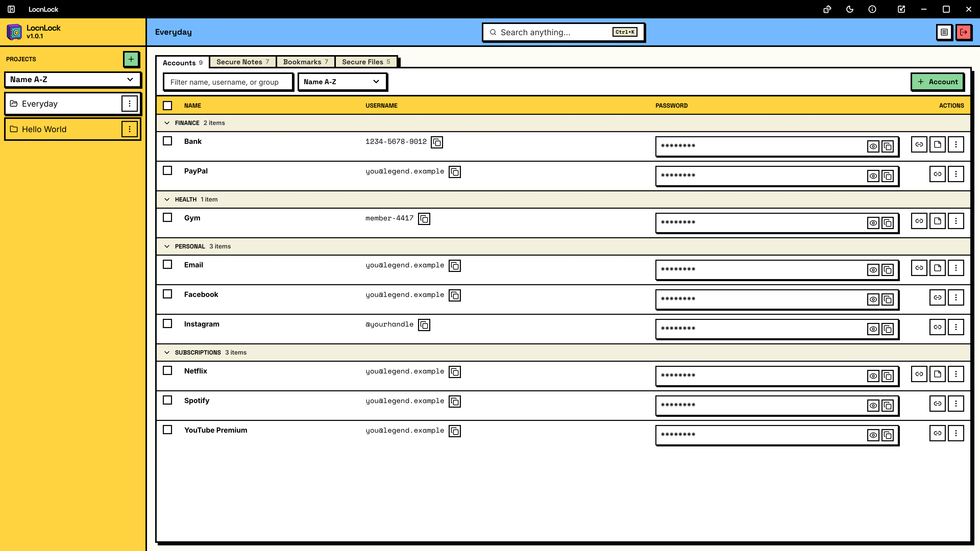Screen dimensions: 980x551
Task: Collapse the PERSONAL group
Action: coord(167,246)
